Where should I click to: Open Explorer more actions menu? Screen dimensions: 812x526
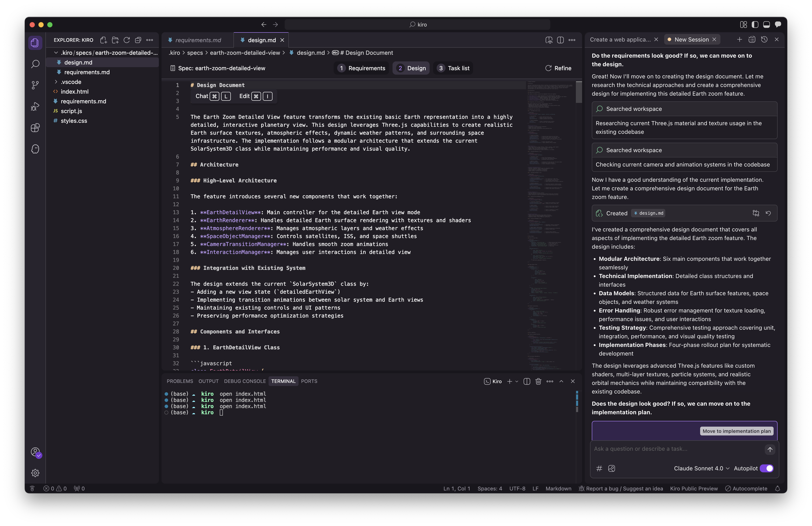[x=149, y=40]
